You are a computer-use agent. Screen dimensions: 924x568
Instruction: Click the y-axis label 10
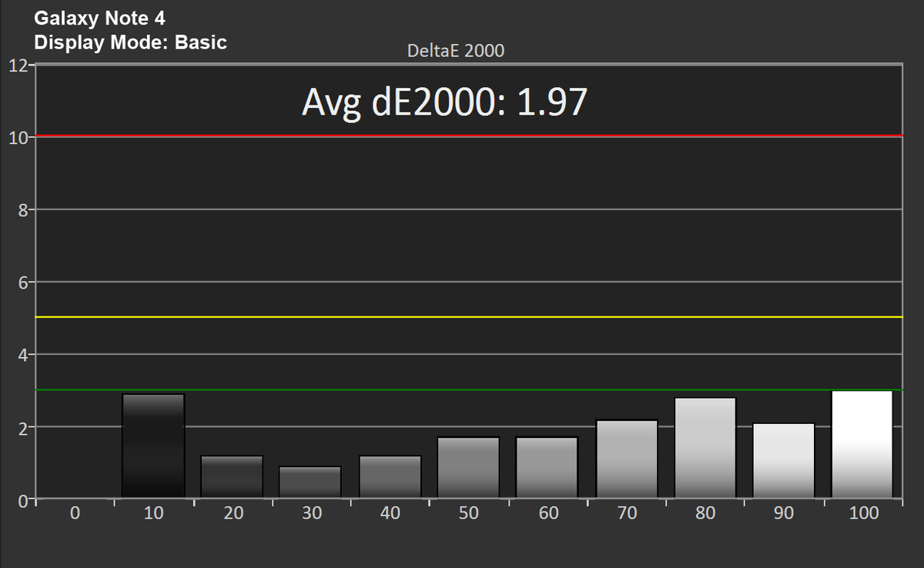coord(17,137)
